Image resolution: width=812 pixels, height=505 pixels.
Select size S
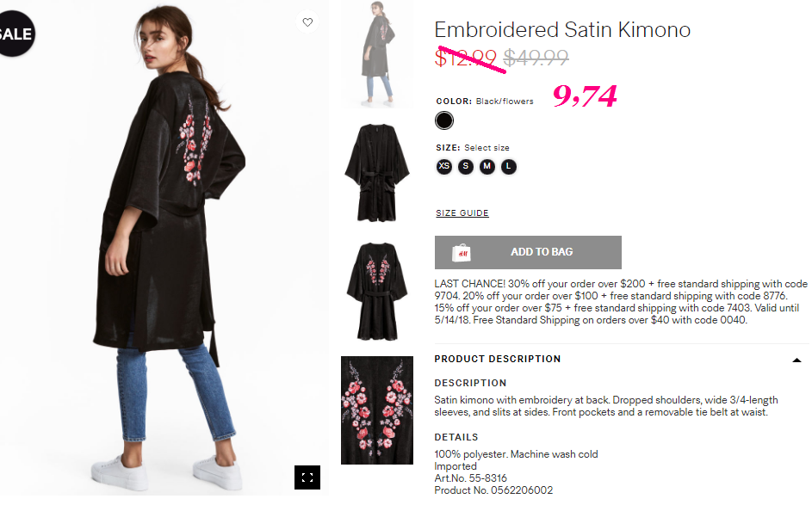click(466, 167)
